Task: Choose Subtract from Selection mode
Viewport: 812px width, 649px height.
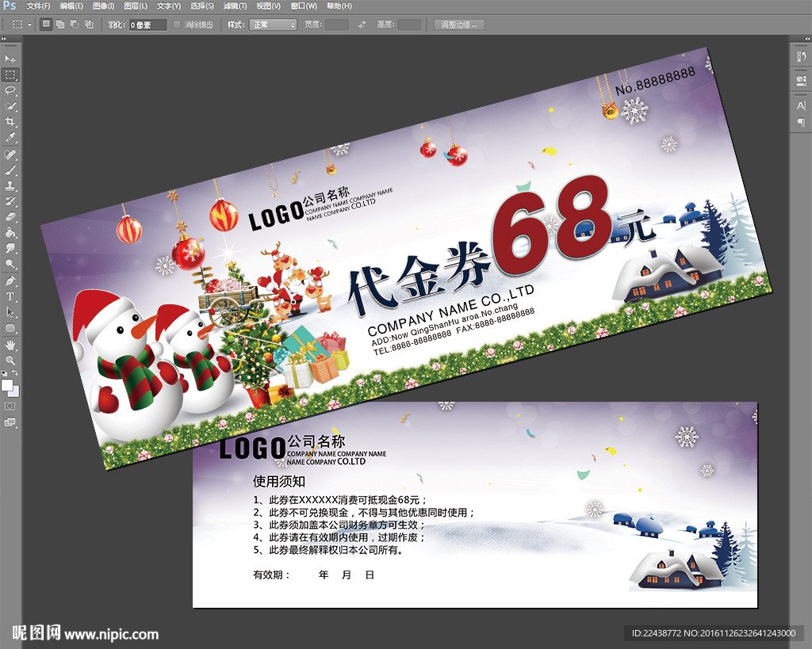Action: 75,25
